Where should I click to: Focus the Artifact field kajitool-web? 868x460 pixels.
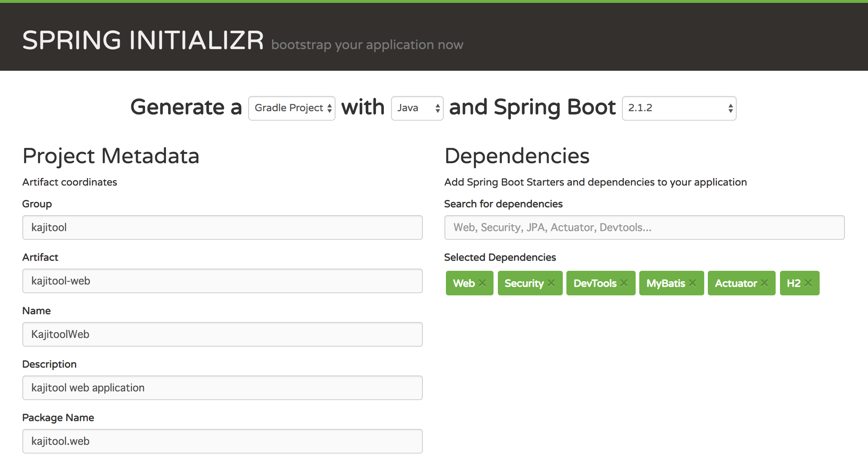pyautogui.click(x=222, y=281)
